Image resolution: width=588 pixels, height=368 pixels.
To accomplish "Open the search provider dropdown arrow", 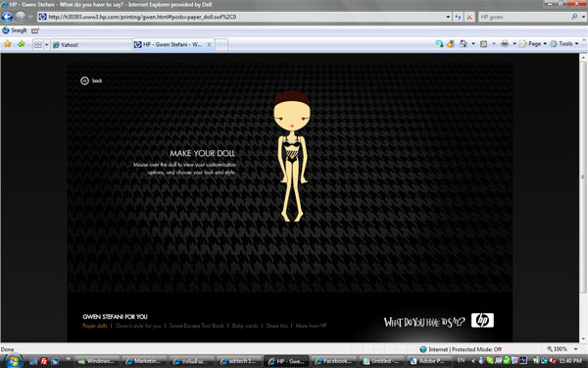I will coord(583,17).
